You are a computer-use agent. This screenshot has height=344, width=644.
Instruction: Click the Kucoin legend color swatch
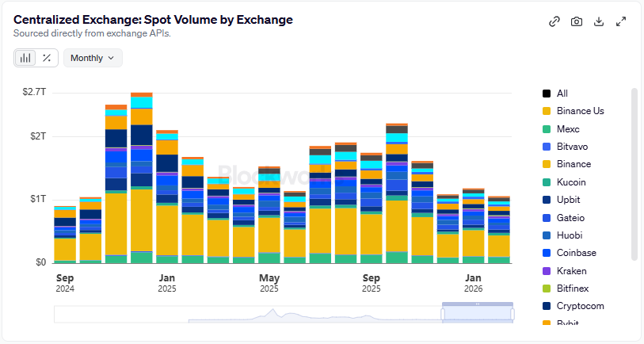[x=547, y=182]
